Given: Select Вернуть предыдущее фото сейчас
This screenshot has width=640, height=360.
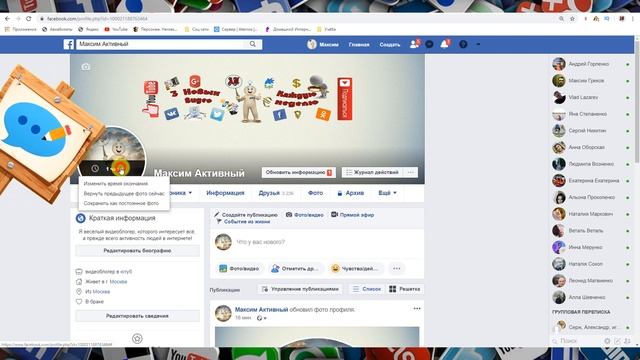Looking at the screenshot, I should click(x=124, y=193).
